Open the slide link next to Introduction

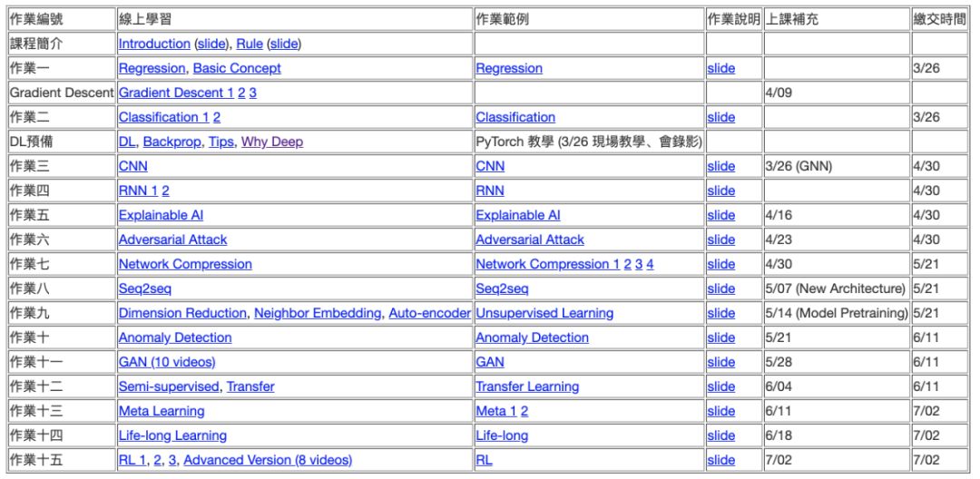(x=212, y=44)
